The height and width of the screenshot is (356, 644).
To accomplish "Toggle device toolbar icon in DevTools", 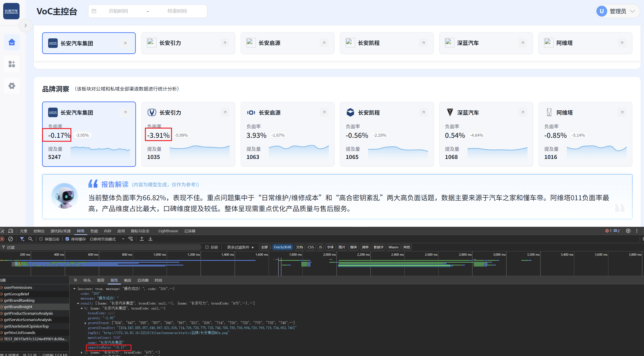I will [x=10, y=231].
